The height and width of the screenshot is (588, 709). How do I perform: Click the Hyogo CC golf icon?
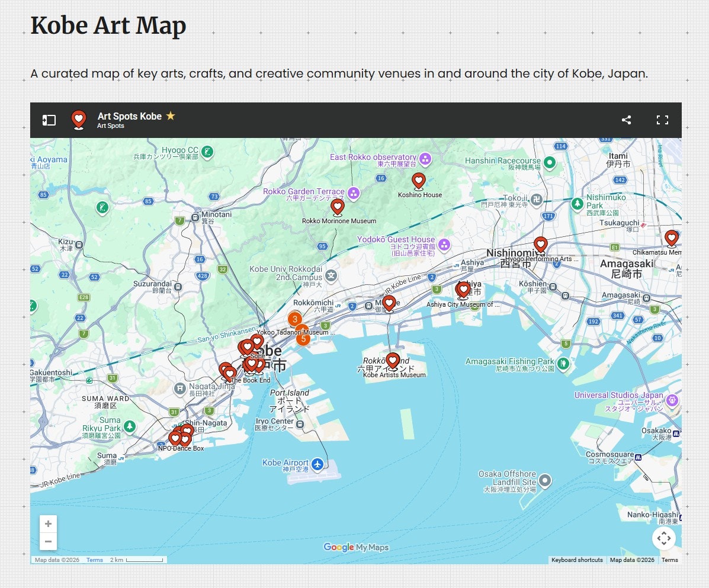pos(207,152)
